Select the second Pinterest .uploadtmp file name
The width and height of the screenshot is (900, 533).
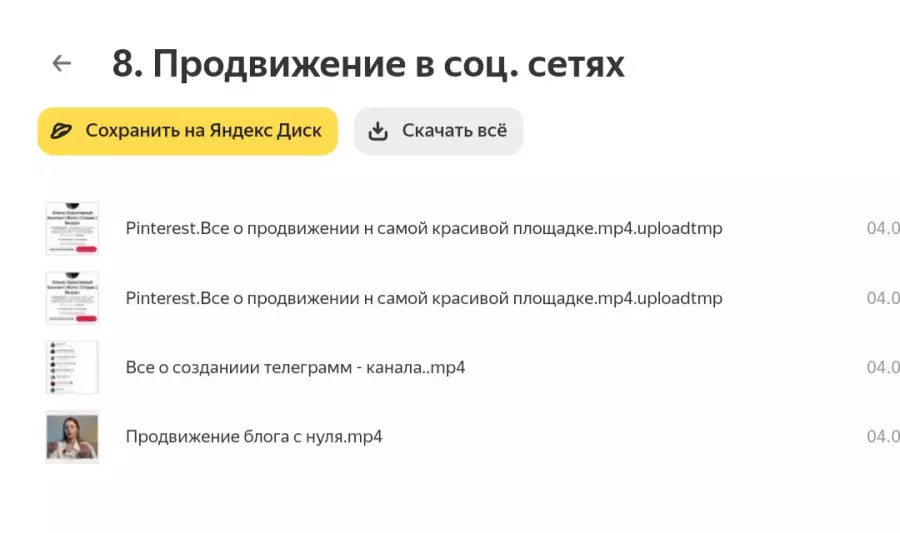[424, 298]
